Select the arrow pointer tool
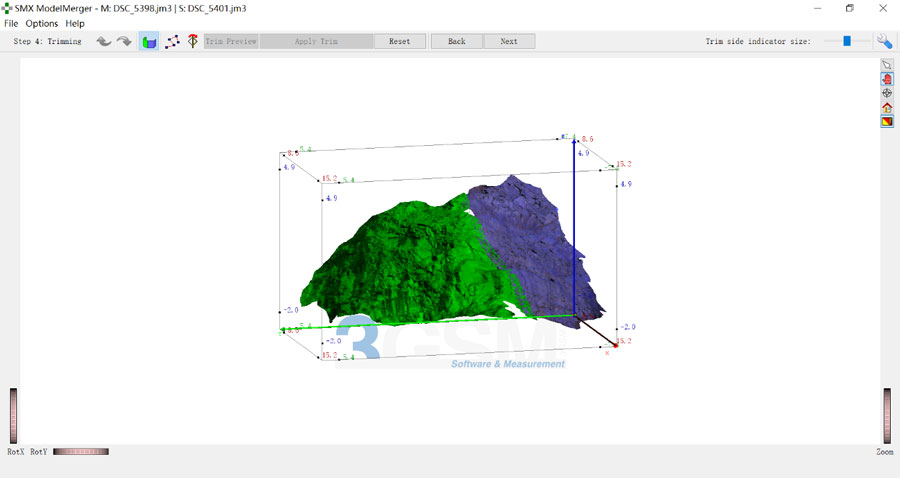The image size is (900, 478). click(887, 65)
